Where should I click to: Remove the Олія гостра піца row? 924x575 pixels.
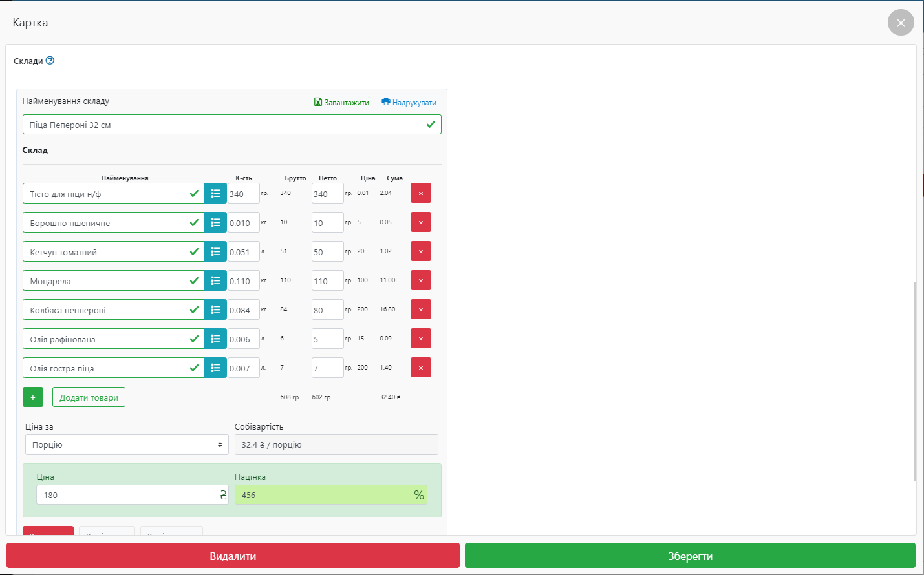click(x=420, y=368)
